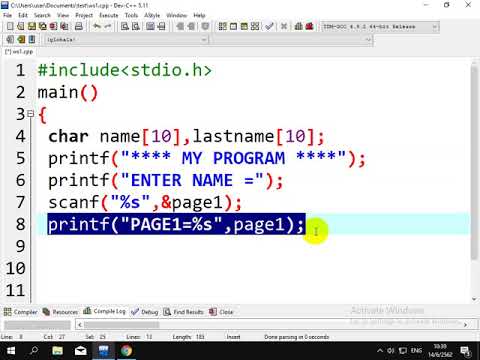Switch to the Find Results tab
480x360 pixels.
[183, 312]
